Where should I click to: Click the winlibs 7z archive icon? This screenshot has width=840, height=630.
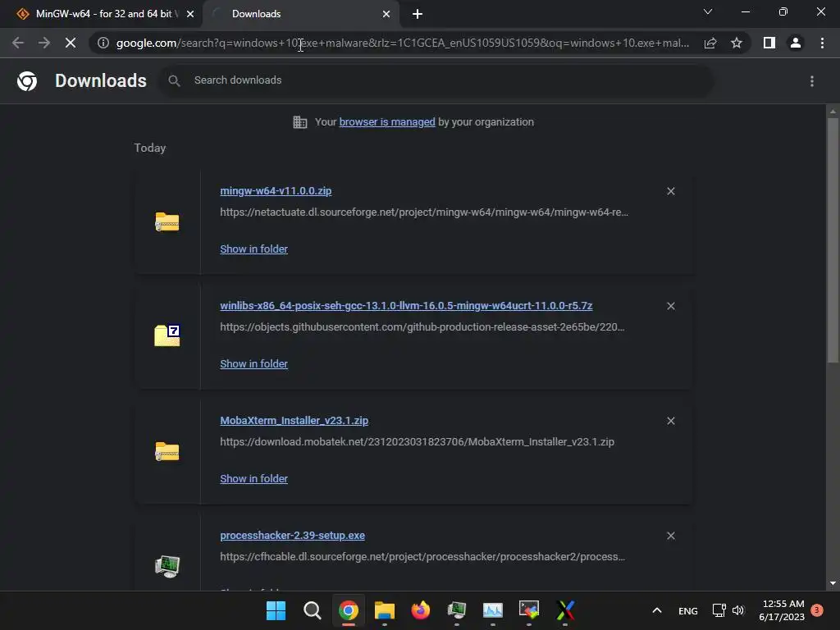coord(167,336)
